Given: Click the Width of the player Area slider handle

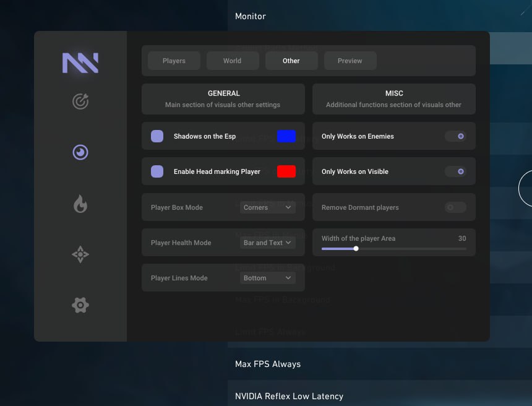Looking at the screenshot, I should pos(356,249).
